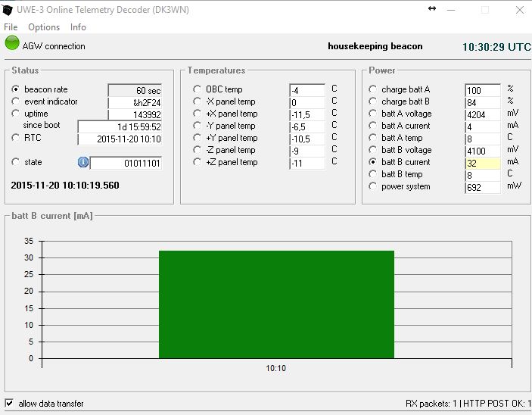Select the batt A temp radio button
Screen dimensions: 532x415
[x=372, y=138]
